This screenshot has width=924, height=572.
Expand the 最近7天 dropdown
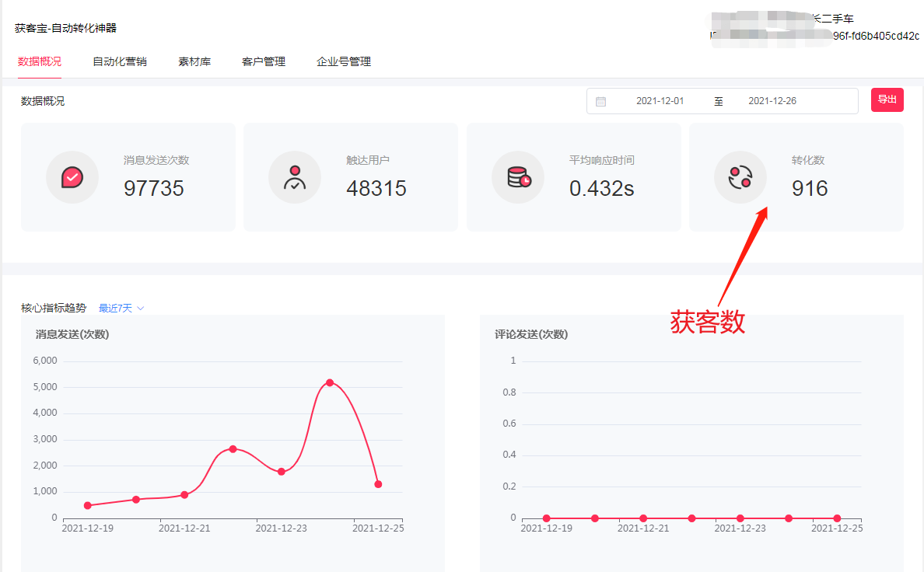coord(120,308)
